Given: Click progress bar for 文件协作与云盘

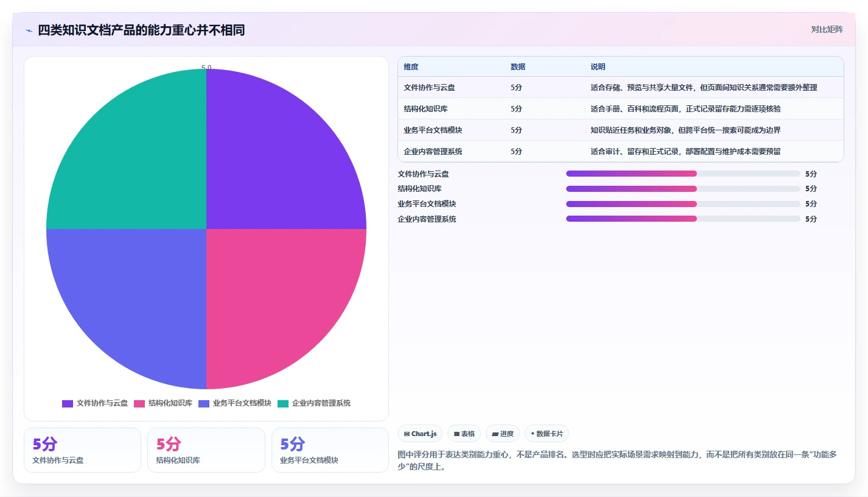Looking at the screenshot, I should 683,174.
